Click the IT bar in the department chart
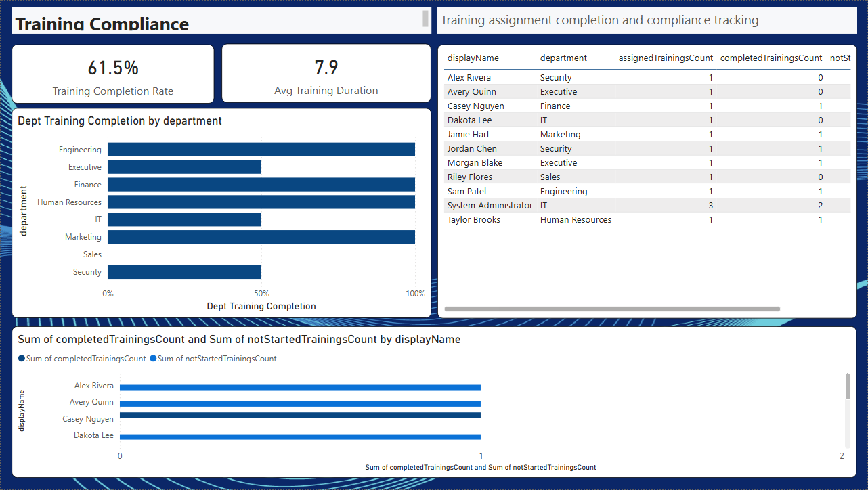This screenshot has width=868, height=490. (x=184, y=219)
